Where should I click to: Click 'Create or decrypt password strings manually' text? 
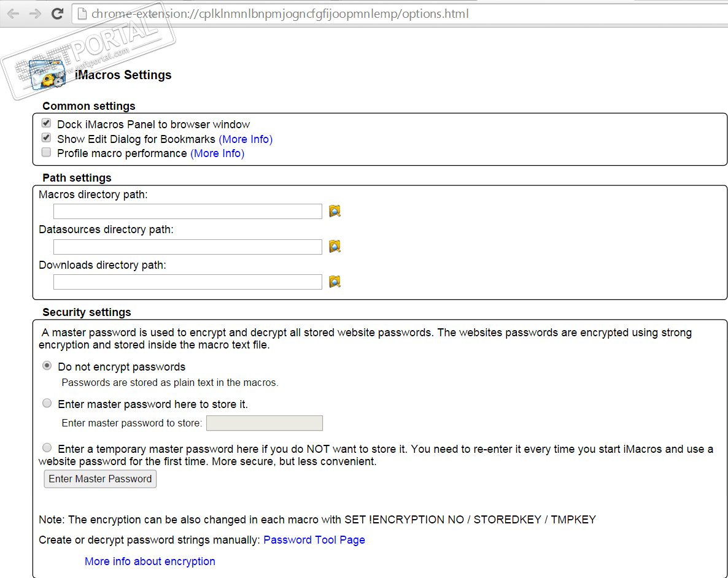[x=149, y=540]
